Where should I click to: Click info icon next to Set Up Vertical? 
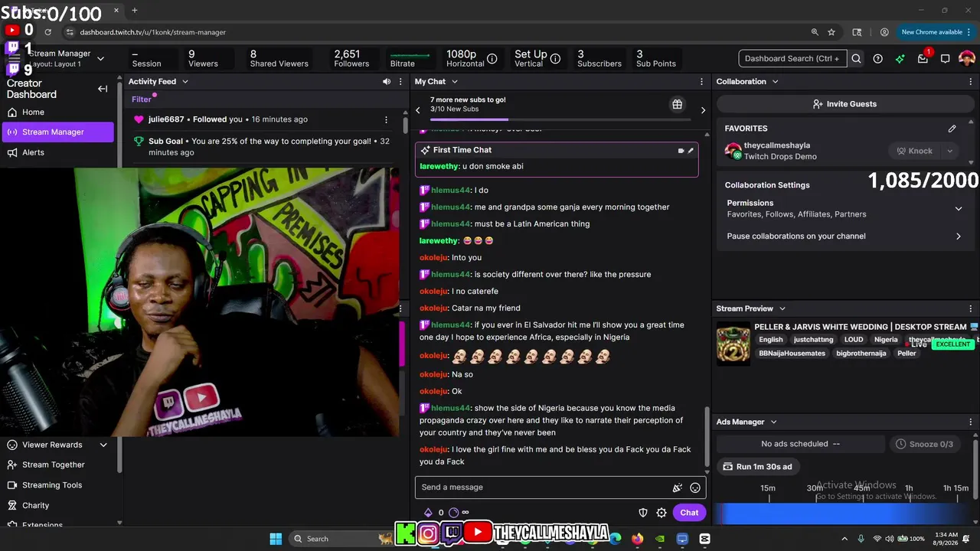555,59
